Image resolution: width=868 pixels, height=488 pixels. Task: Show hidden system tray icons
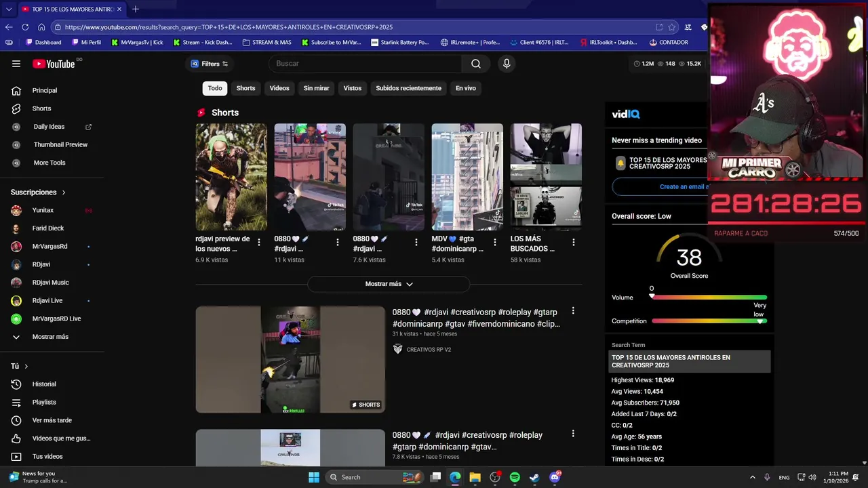(x=752, y=477)
